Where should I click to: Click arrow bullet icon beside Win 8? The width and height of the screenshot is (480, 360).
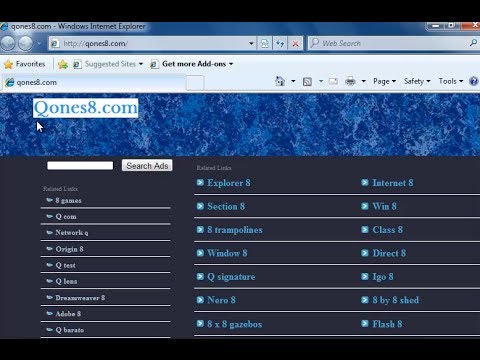[365, 206]
